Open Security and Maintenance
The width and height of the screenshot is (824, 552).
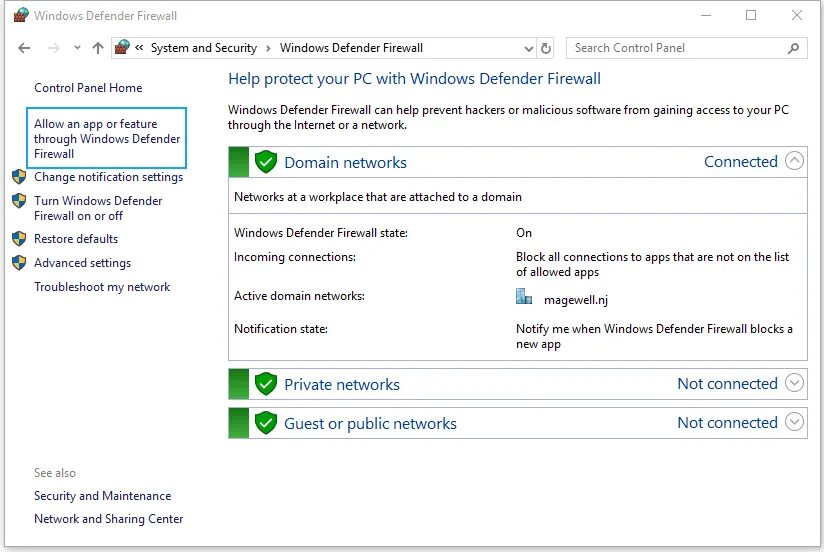click(x=102, y=496)
